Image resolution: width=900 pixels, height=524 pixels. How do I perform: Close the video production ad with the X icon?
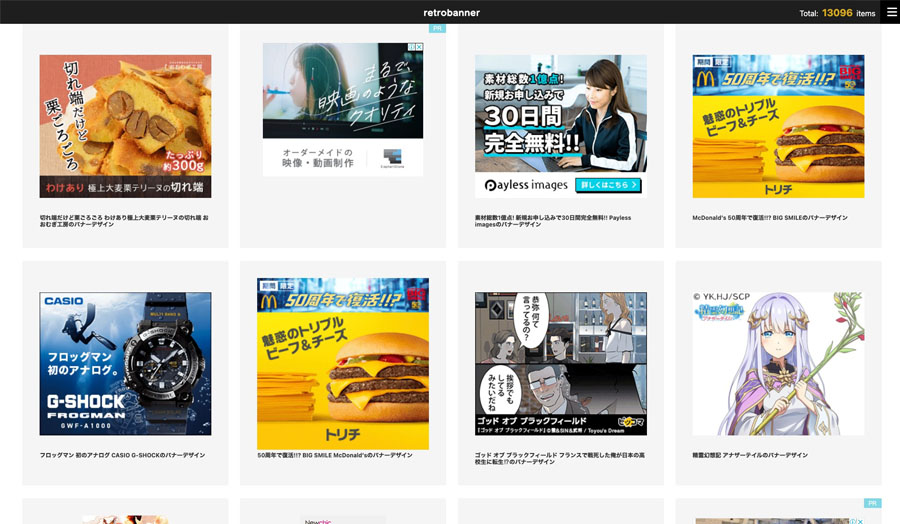418,47
